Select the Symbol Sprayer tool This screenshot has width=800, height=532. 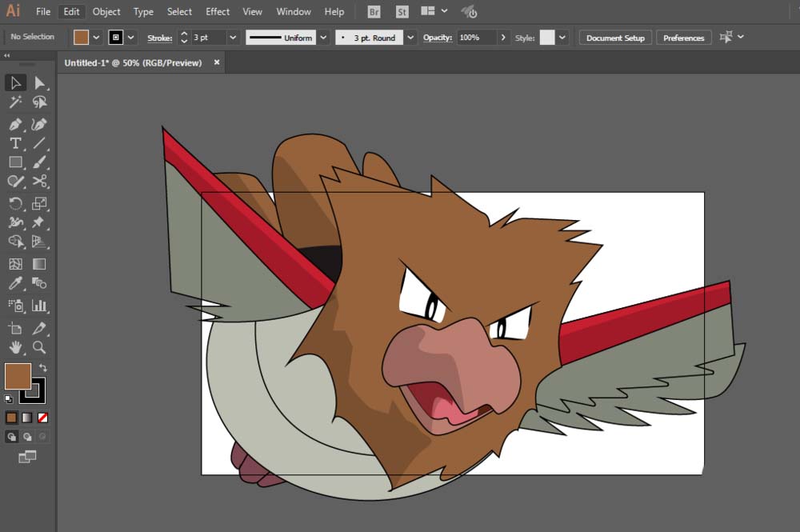point(15,306)
